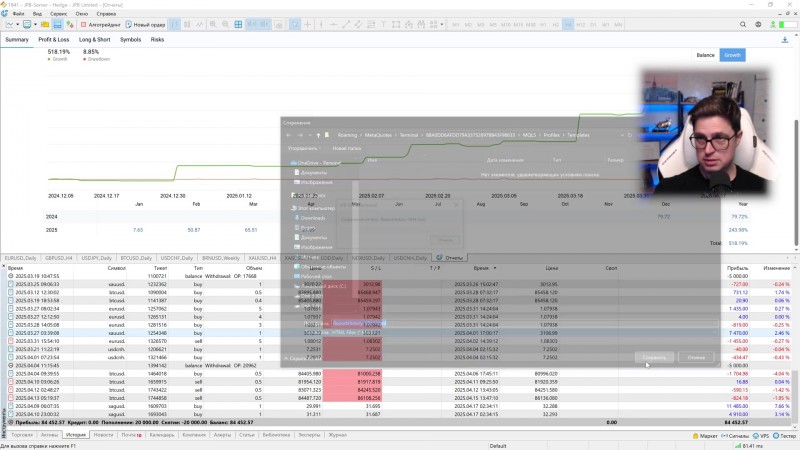
Task: Expand the profiles dropdown arrow
Action: (x=35, y=24)
